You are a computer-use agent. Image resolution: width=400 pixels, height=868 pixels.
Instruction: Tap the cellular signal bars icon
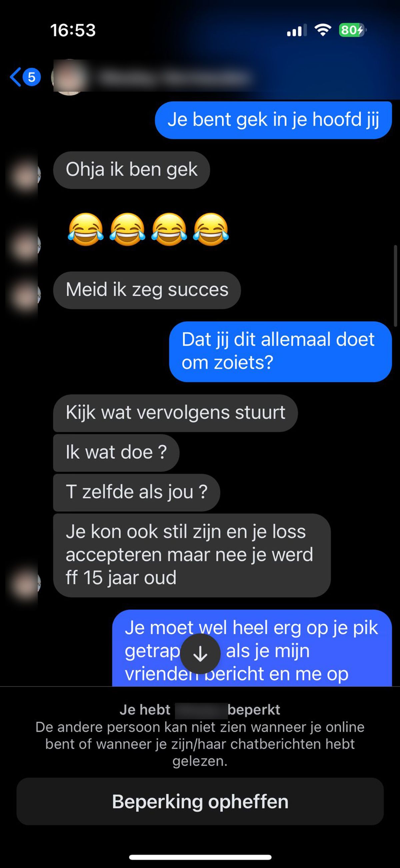pyautogui.click(x=296, y=30)
